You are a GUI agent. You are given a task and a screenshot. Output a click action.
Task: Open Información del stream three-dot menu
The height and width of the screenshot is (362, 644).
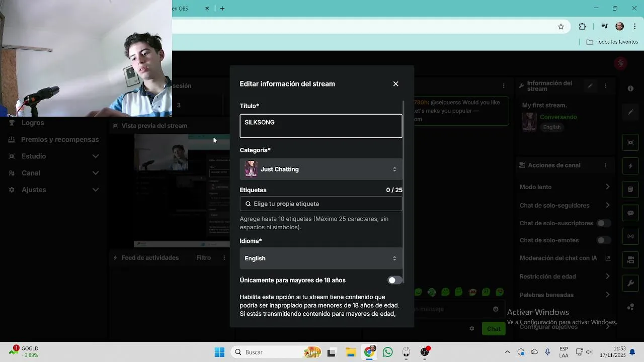605,86
